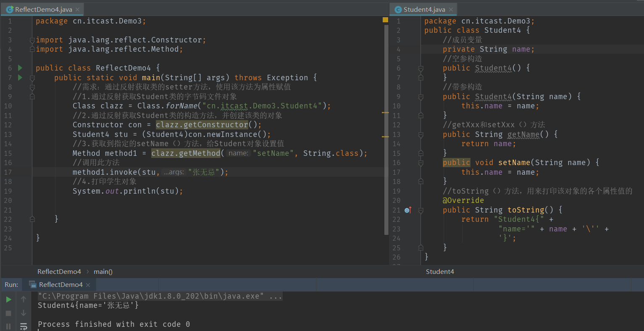Click the "setName" string literal in ReflectDemo4
Viewport: 644px width, 331px height.
pos(273,153)
